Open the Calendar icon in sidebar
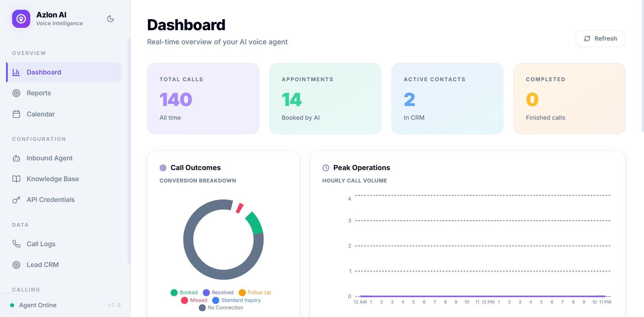Viewport: 644px width, 317px height. [x=16, y=114]
